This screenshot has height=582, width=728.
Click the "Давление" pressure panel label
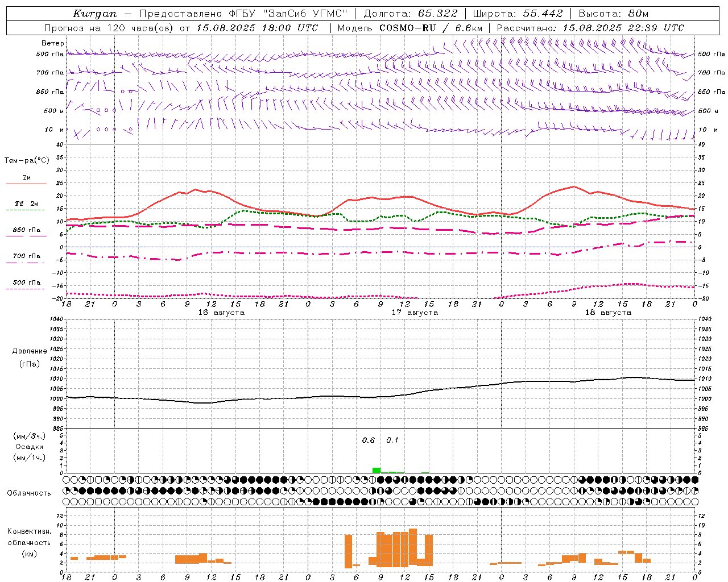click(30, 351)
